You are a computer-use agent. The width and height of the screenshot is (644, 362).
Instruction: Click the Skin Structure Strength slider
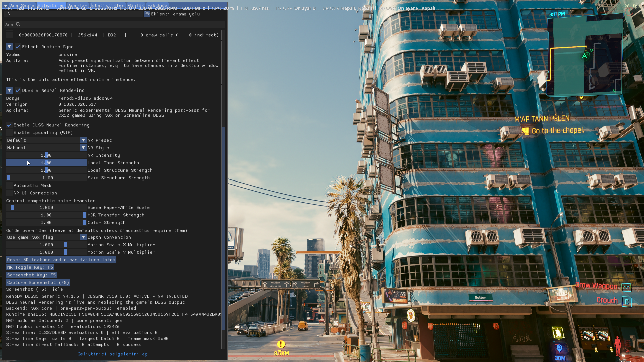[x=46, y=178]
